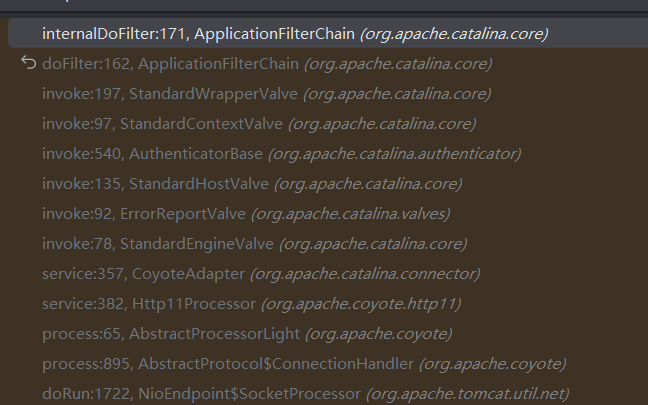Select the invoke:540 AuthenticatorBase frame
Screen dimensions: 648x405
tap(328, 154)
